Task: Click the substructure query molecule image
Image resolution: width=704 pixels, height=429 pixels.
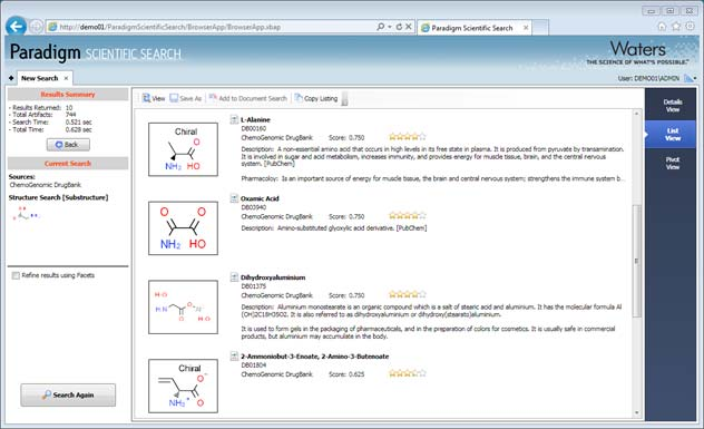Action: pyautogui.click(x=26, y=213)
